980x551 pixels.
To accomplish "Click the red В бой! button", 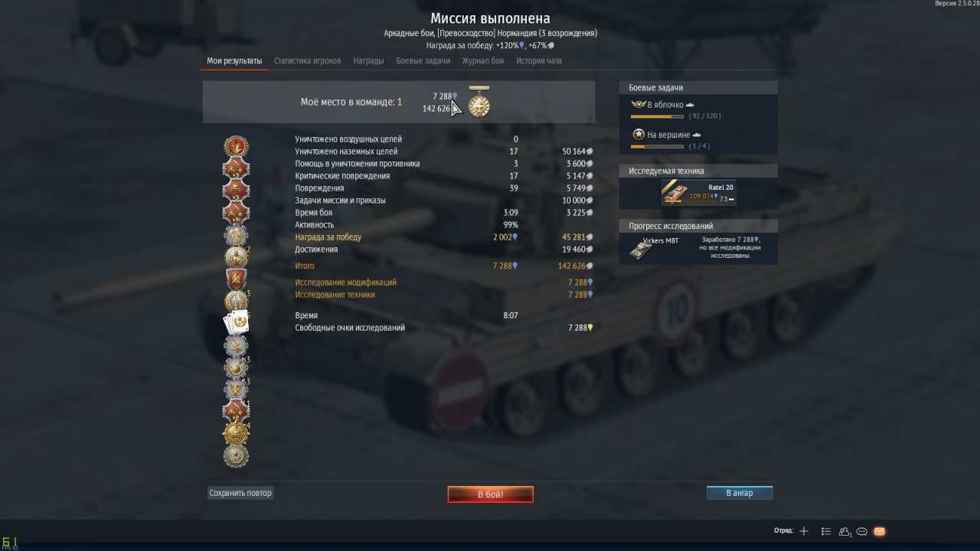I will (x=491, y=494).
